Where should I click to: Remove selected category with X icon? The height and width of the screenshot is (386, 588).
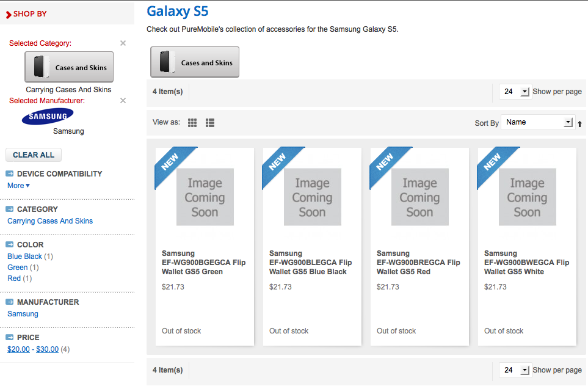pyautogui.click(x=123, y=43)
